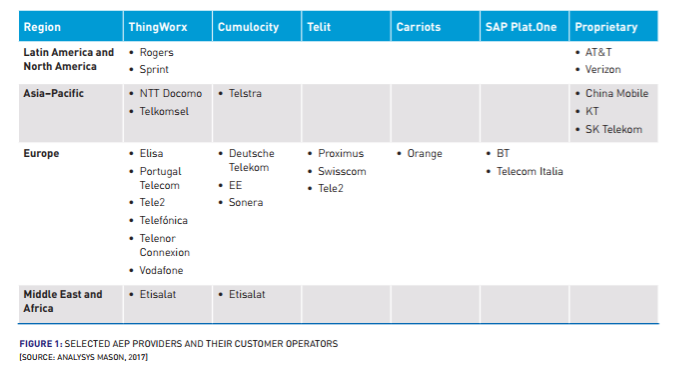Select Telecom Italia under SAP Plat.One
This screenshot has height=375, width=682.
(x=530, y=171)
